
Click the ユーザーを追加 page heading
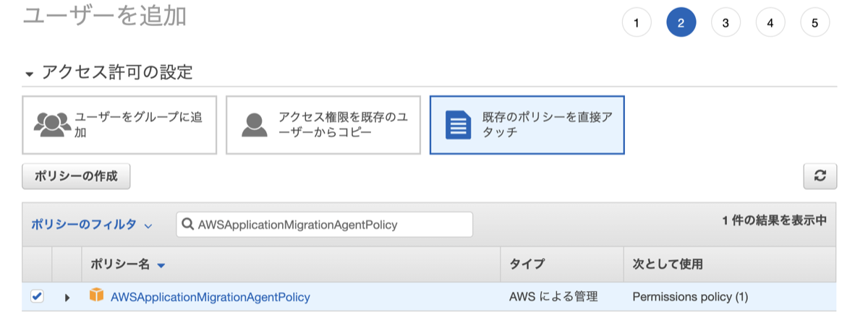(x=105, y=15)
